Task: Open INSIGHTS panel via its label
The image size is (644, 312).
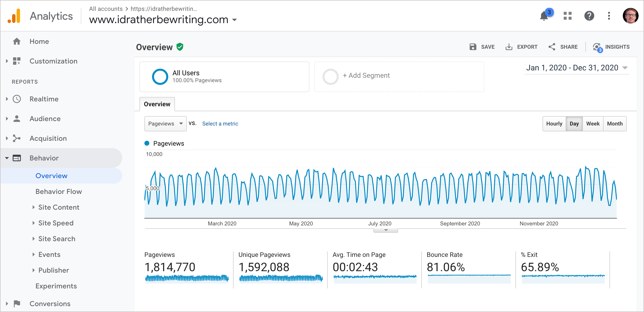Action: tap(617, 47)
